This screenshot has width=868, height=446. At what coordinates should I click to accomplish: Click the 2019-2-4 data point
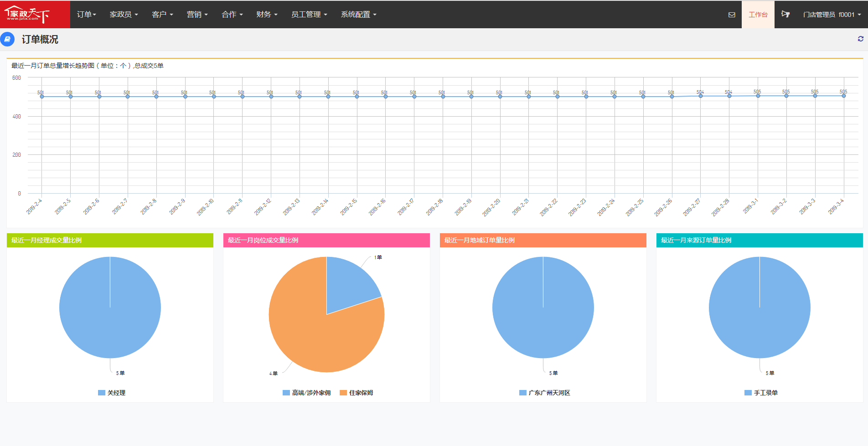pyautogui.click(x=42, y=97)
